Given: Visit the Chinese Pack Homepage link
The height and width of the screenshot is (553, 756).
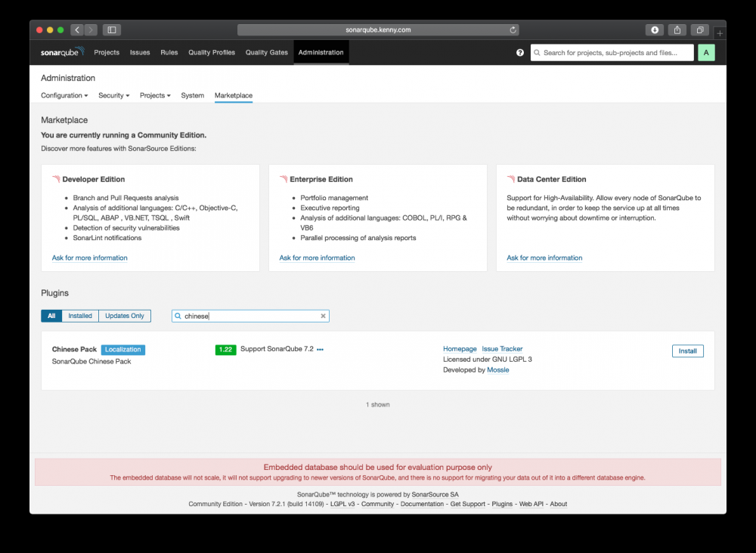Looking at the screenshot, I should click(x=460, y=348).
